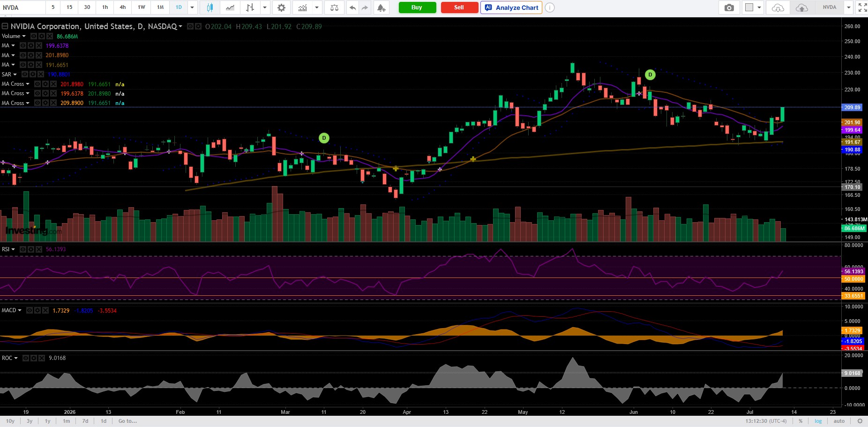Viewport: 868px width, 427px height.
Task: Take a chart snapshot with camera icon
Action: 729,7
